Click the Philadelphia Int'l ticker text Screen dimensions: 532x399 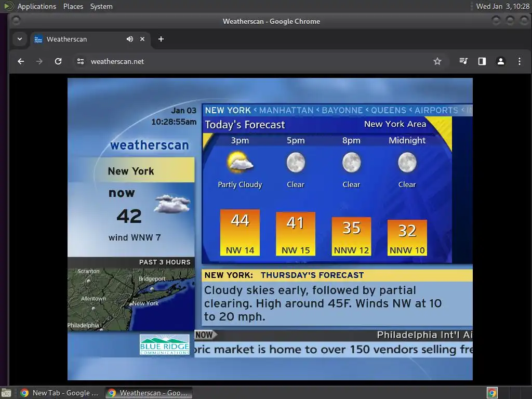point(424,335)
